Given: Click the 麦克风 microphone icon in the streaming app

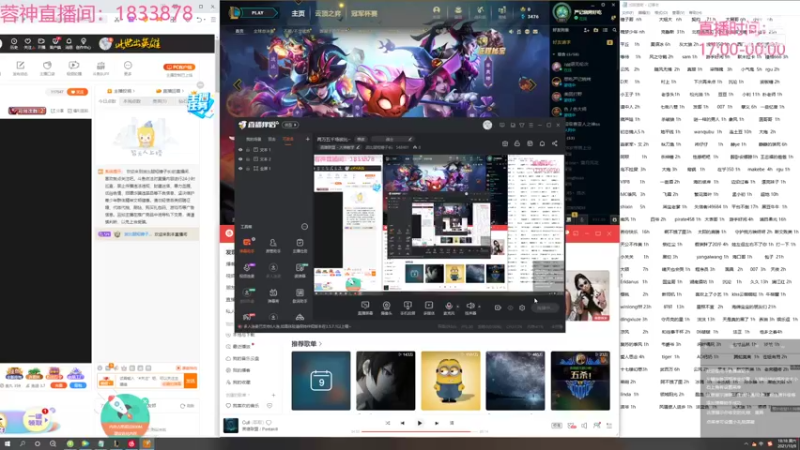Looking at the screenshot, I should click(x=448, y=308).
